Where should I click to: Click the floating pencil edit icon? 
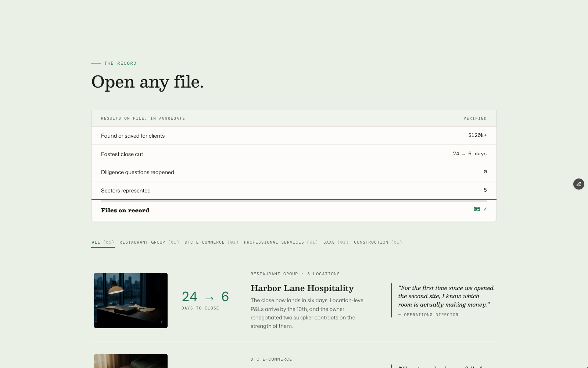(579, 184)
